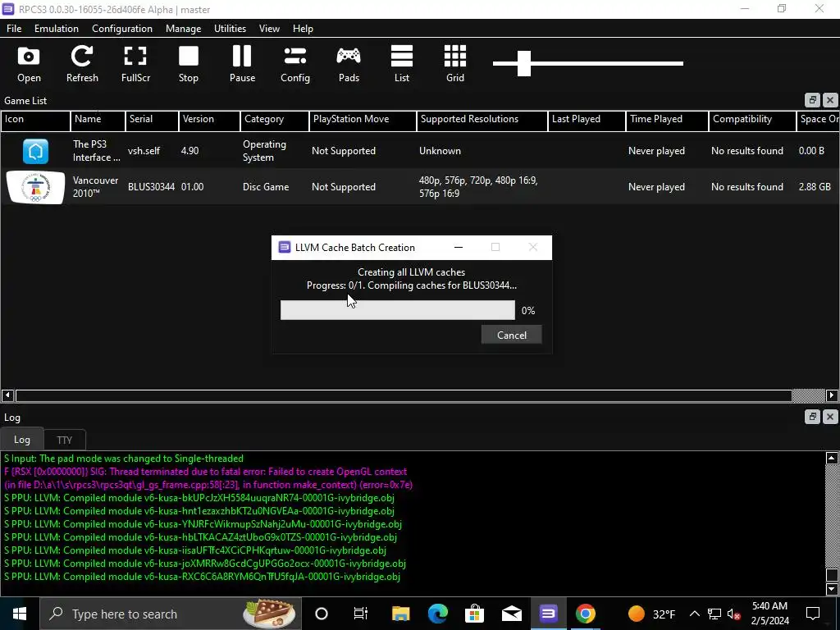840x630 pixels.
Task: Select the PS3 Interface icon
Action: pos(35,151)
